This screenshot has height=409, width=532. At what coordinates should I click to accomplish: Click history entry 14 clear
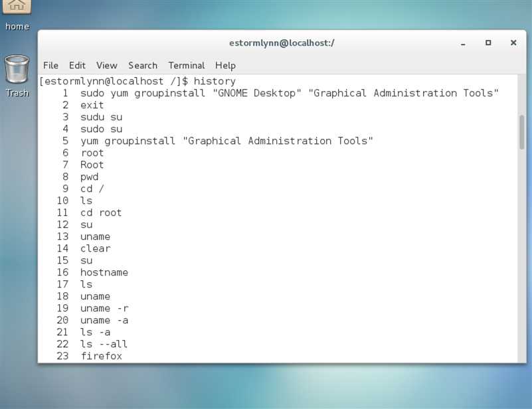(83, 248)
